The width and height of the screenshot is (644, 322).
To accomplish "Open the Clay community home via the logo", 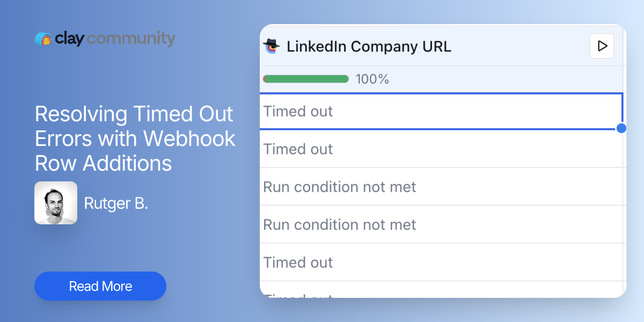I will pos(43,39).
